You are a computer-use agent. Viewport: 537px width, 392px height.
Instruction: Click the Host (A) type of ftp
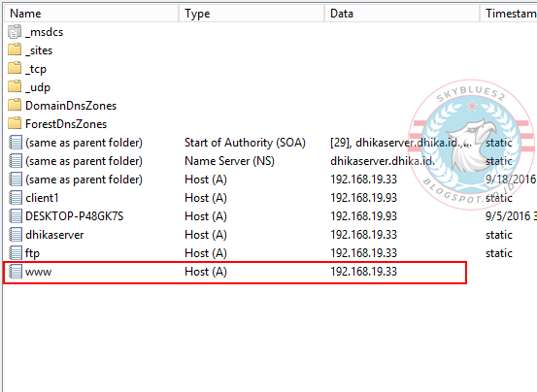pos(206,253)
